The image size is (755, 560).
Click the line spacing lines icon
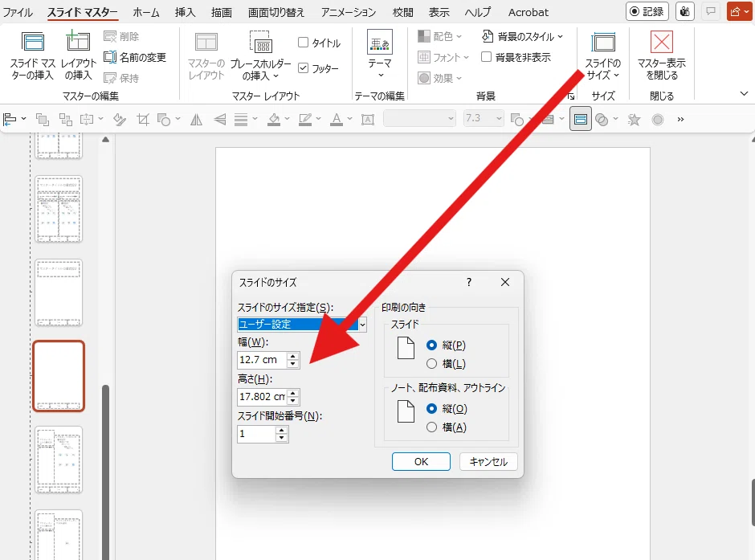[x=241, y=119]
